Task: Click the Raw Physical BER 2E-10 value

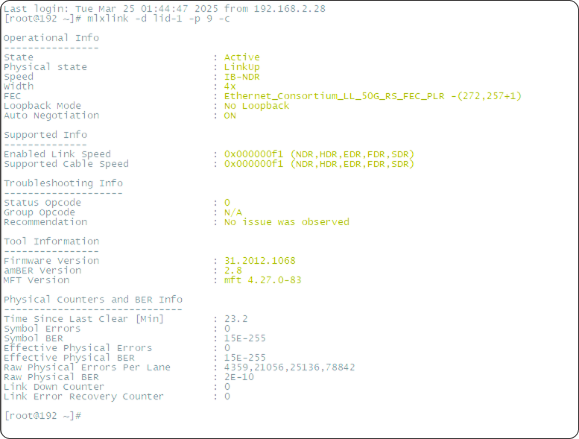Action: pos(239,377)
